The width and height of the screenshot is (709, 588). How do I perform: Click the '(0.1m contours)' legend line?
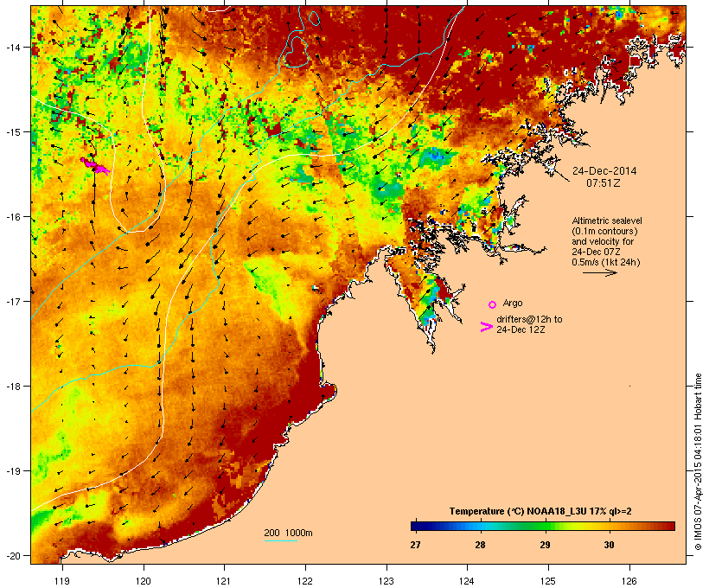pyautogui.click(x=604, y=231)
